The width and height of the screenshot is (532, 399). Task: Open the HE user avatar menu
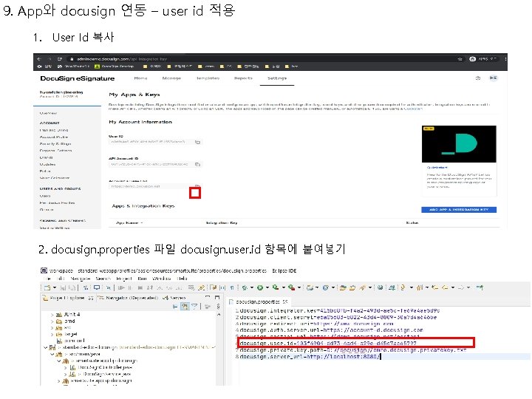493,78
